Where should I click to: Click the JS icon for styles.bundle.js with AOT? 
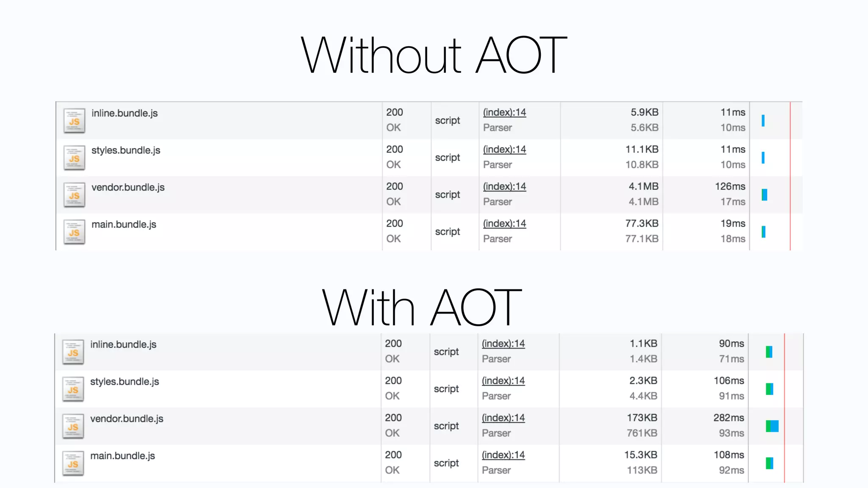(x=73, y=389)
